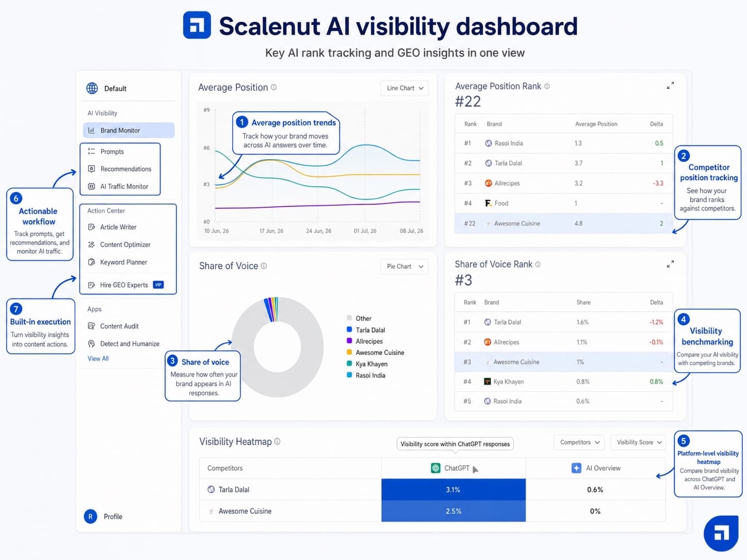Open the Profile entry at sidebar bottom
Screen dimensions: 747x560
pos(104,516)
